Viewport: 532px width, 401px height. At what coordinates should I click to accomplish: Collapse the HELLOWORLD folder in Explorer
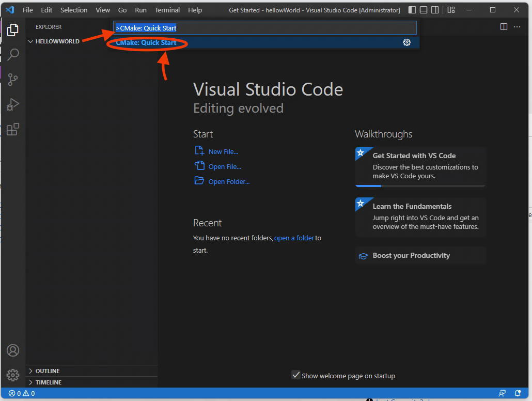tap(30, 41)
